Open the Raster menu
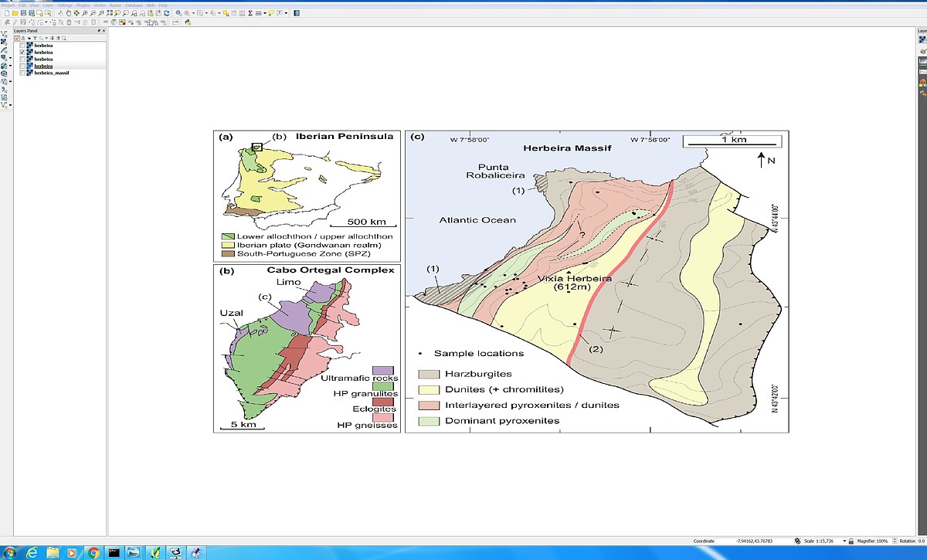 114,5
